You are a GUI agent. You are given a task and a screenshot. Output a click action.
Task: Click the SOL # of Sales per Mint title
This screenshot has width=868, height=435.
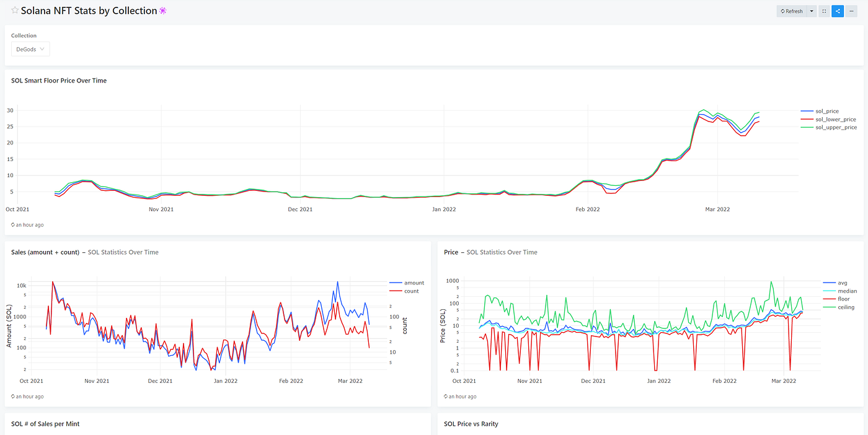tap(45, 424)
